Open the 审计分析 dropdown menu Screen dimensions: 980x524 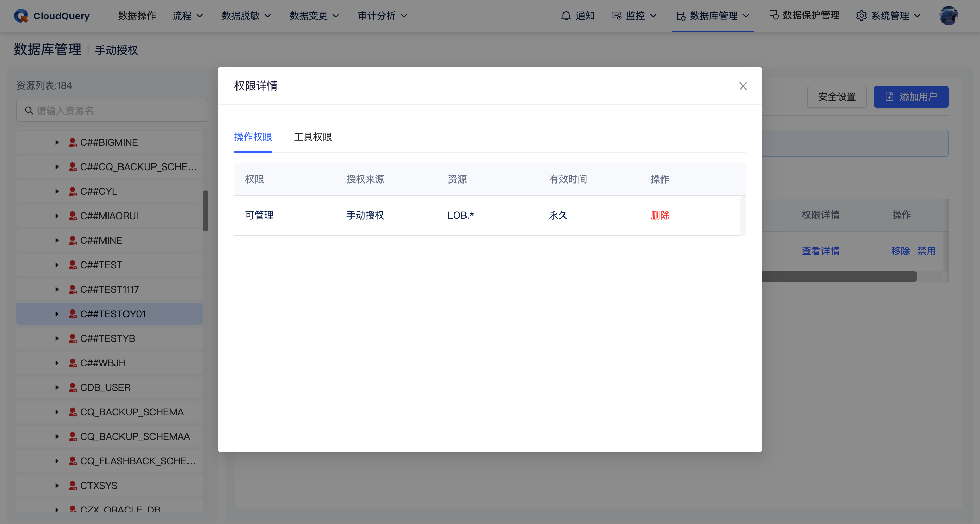coord(382,16)
